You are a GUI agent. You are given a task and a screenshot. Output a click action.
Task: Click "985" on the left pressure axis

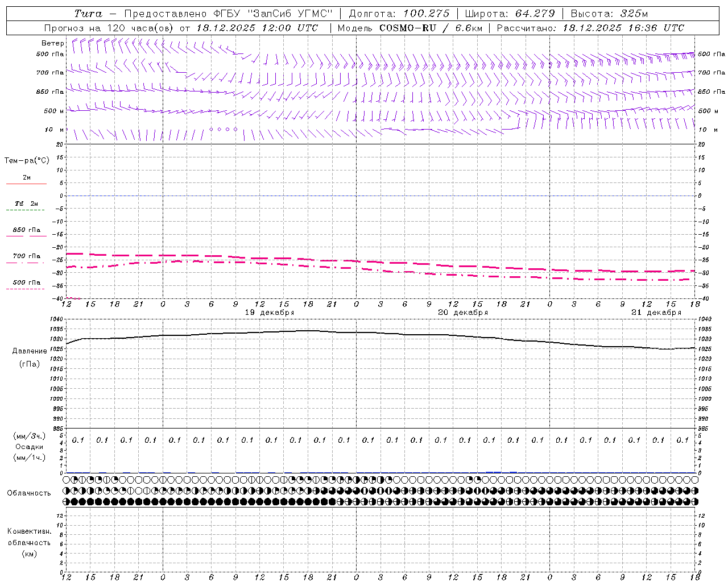[58, 429]
